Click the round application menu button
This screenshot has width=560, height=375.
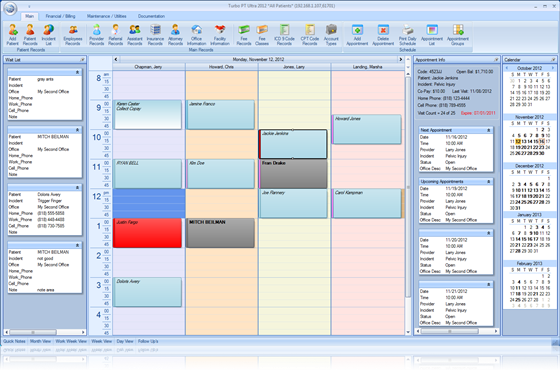point(10,8)
